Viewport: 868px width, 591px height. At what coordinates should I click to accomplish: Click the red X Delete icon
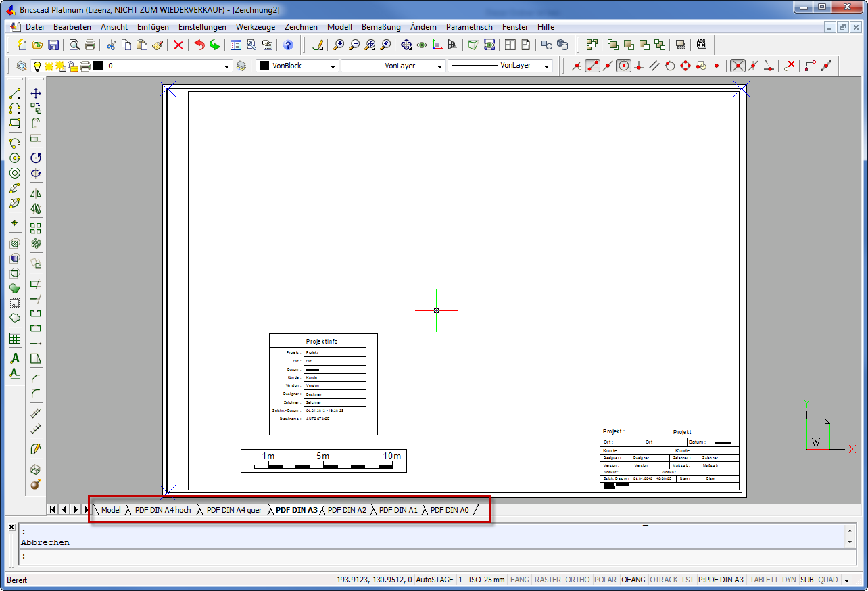pos(178,45)
